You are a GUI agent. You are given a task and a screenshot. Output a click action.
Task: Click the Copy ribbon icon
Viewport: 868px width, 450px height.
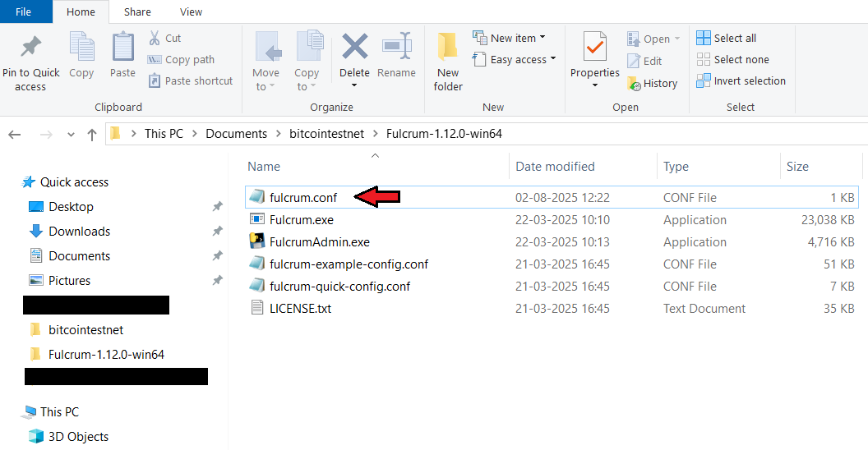tap(81, 47)
